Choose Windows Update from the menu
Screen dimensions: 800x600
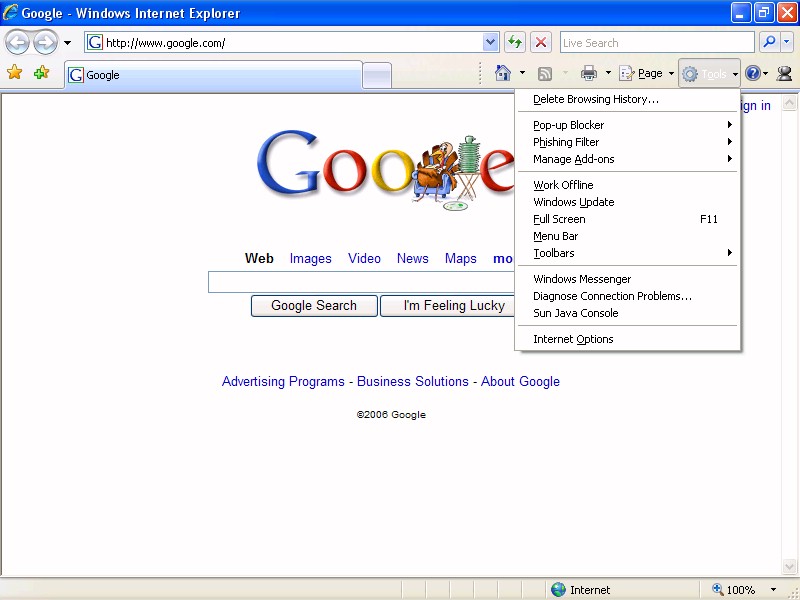(628, 202)
